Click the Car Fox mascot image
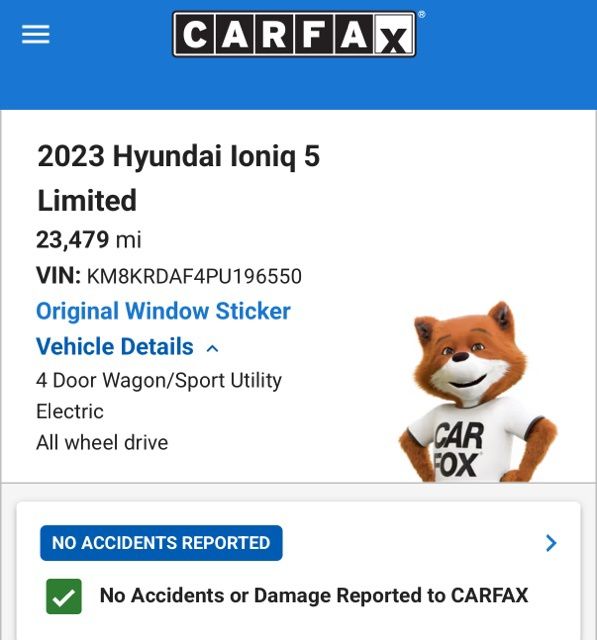This screenshot has width=597, height=640. (x=478, y=392)
